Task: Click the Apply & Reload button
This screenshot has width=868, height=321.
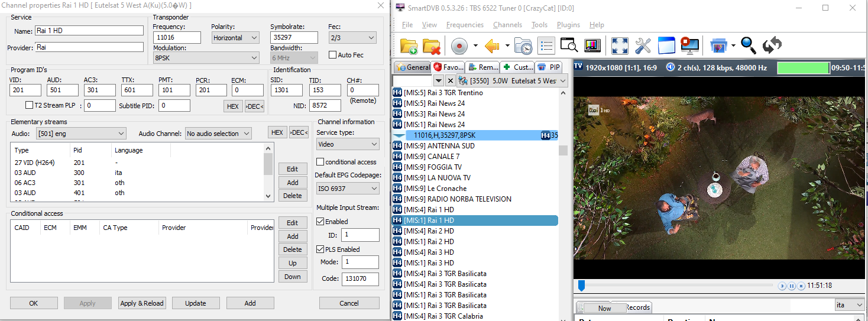Action: [x=142, y=303]
